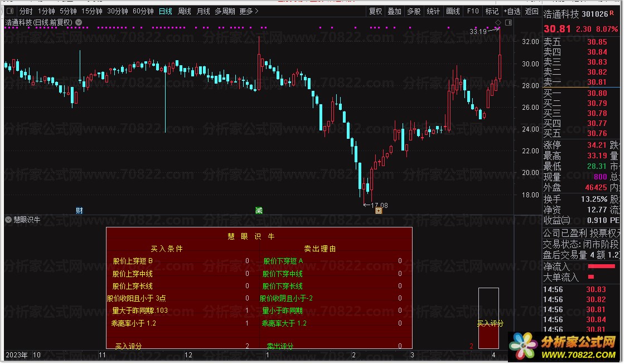Expand the 慧眼识牛 indicator menu
The image size is (625, 364).
[x=8, y=220]
